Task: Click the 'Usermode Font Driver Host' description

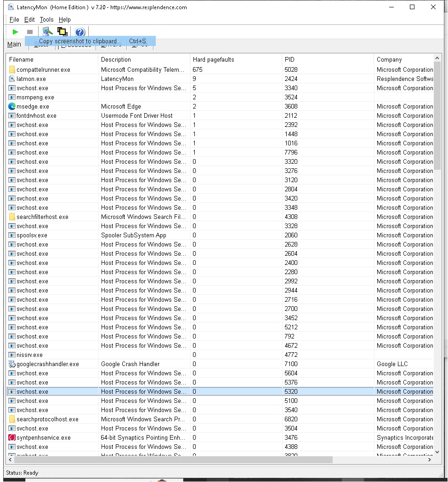Action: coord(136,115)
